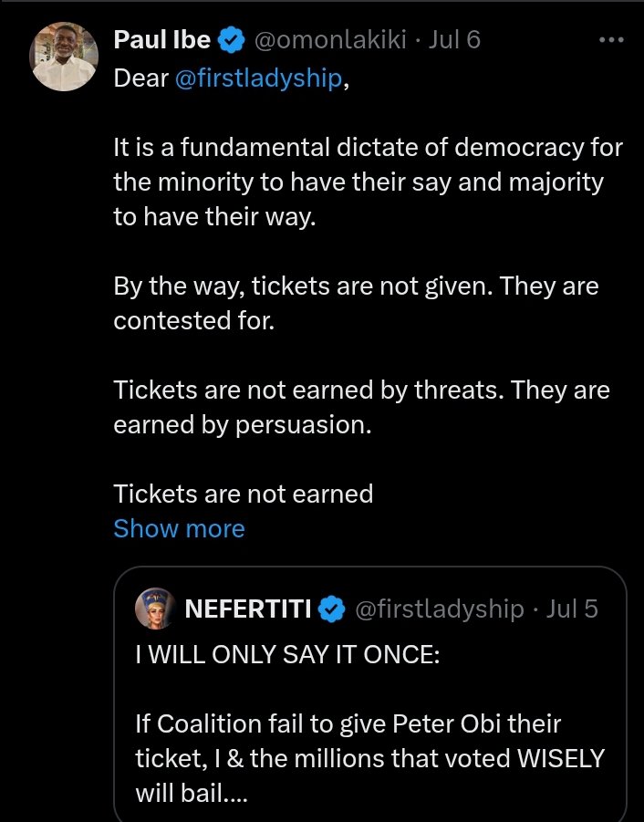Open Paul Ibe's profile picture
The height and width of the screenshot is (822, 644).
coord(65,57)
